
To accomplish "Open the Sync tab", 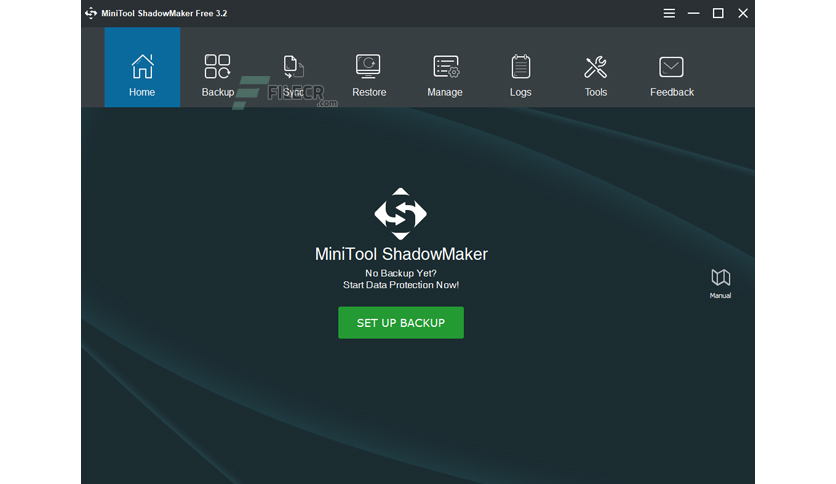I will coord(293,68).
